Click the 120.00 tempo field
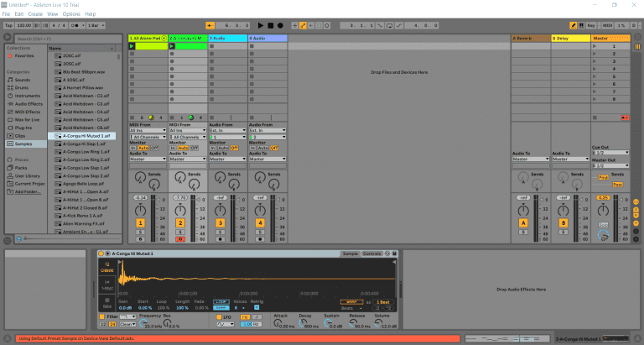This screenshot has height=345, width=644. pyautogui.click(x=23, y=25)
